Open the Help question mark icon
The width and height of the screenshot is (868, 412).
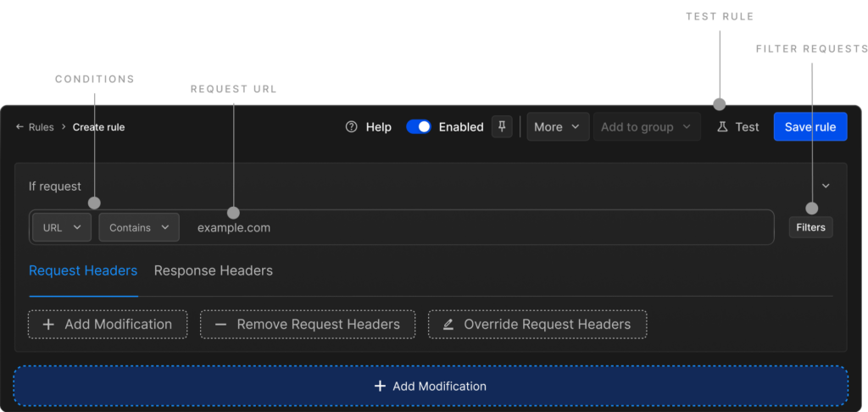pyautogui.click(x=351, y=127)
